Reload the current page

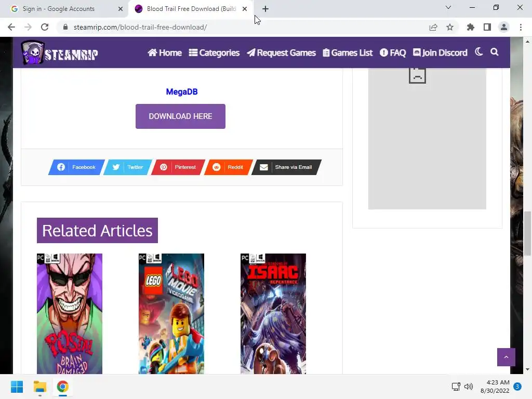pyautogui.click(x=45, y=27)
